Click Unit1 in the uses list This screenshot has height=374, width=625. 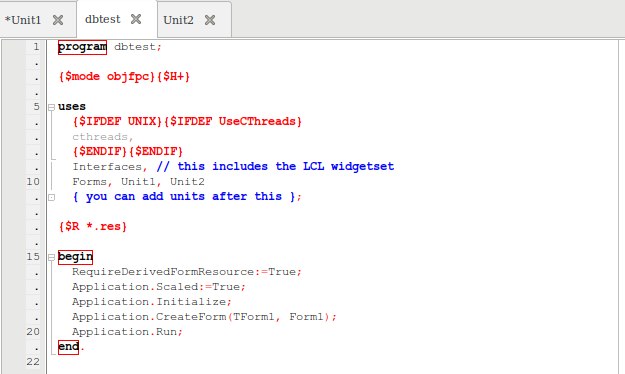138,182
